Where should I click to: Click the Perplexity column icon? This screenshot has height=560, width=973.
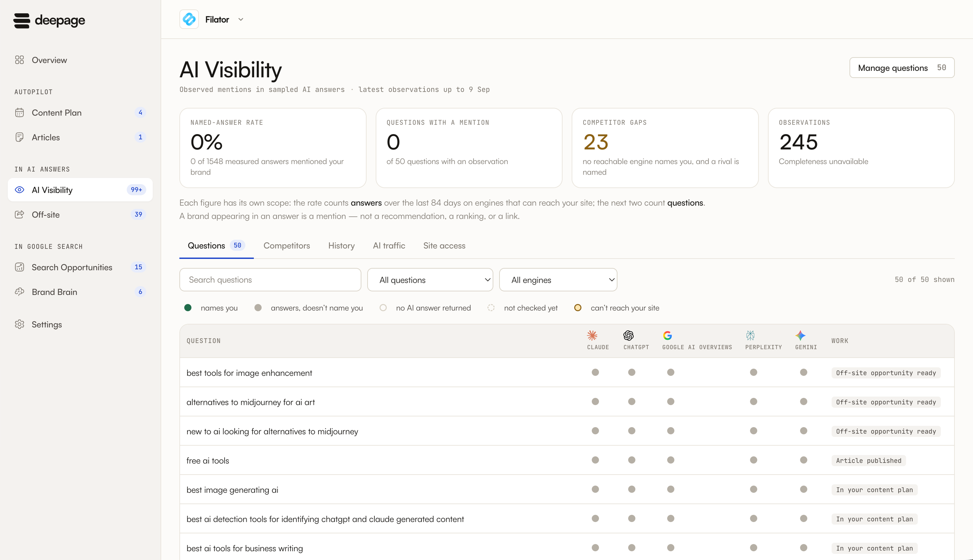coord(750,336)
